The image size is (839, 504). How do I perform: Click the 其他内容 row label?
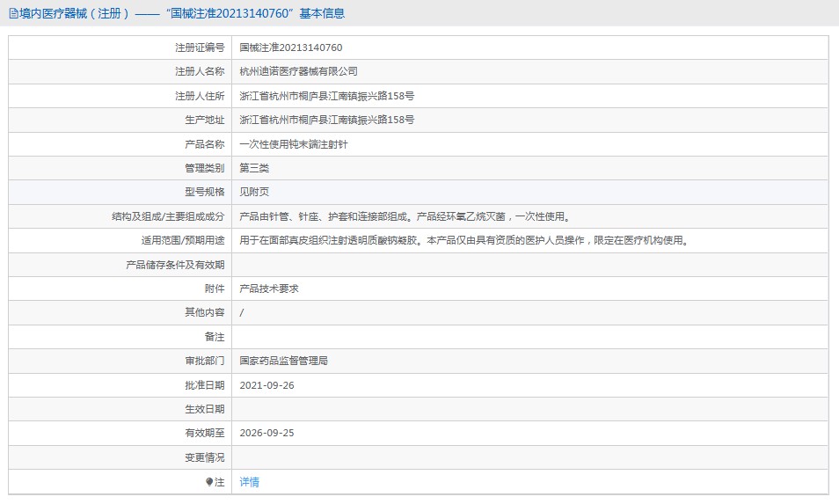pos(205,312)
